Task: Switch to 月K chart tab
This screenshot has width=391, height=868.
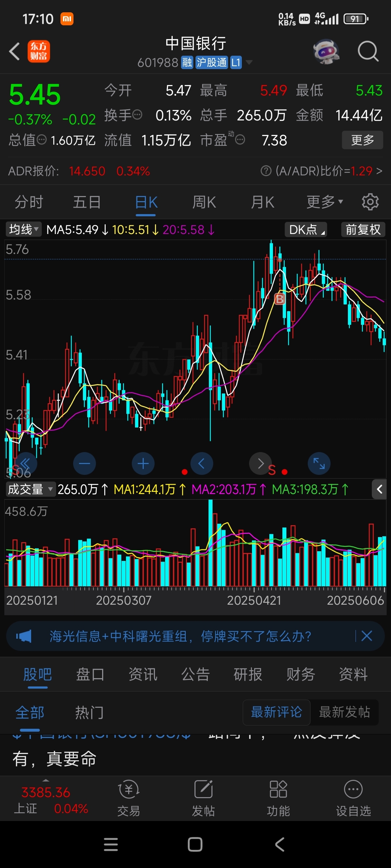Action: tap(262, 202)
